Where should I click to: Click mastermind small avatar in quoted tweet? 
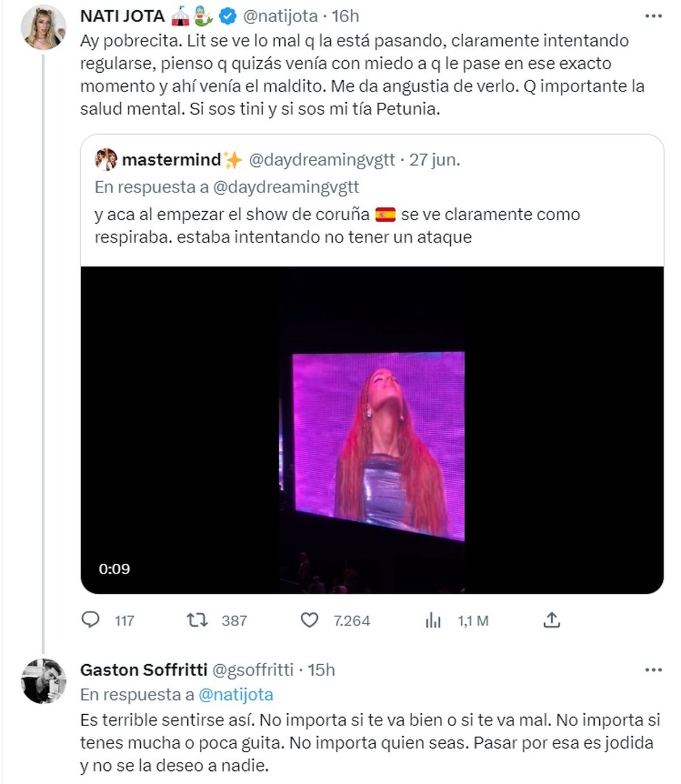click(106, 160)
